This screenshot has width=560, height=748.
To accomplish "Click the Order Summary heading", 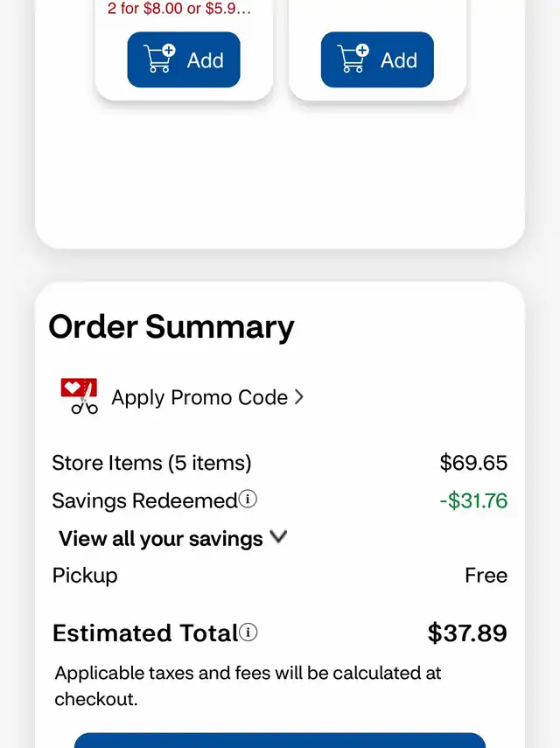I will click(171, 327).
